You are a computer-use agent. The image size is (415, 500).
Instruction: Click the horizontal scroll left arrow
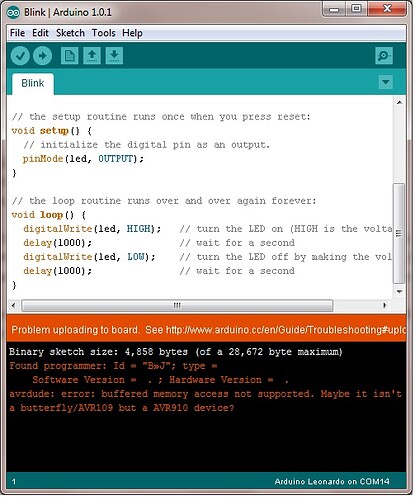[13, 305]
